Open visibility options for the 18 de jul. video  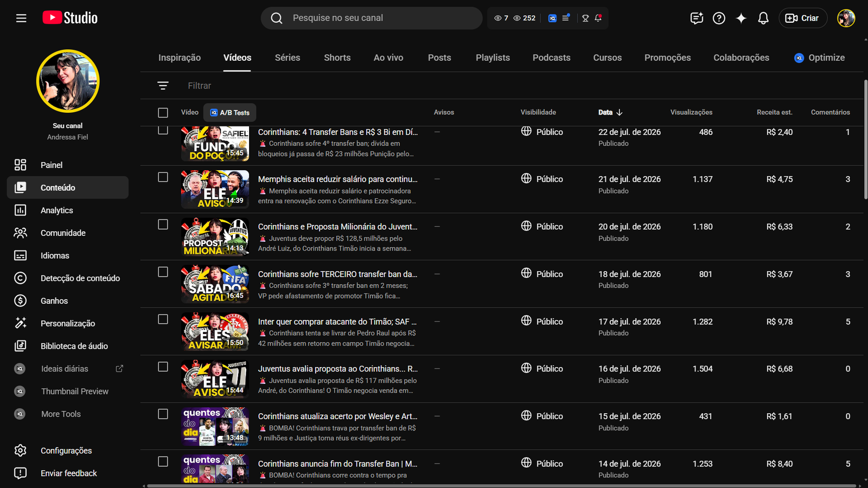coord(542,274)
